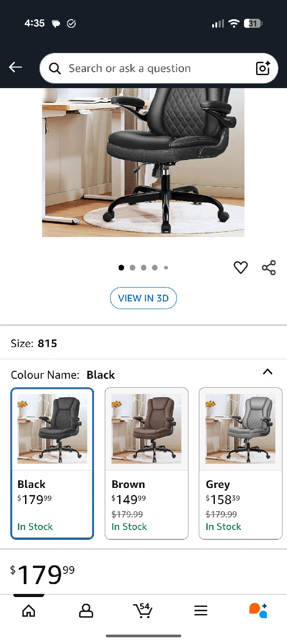Go to Home tab icon
The height and width of the screenshot is (644, 287).
29,610
